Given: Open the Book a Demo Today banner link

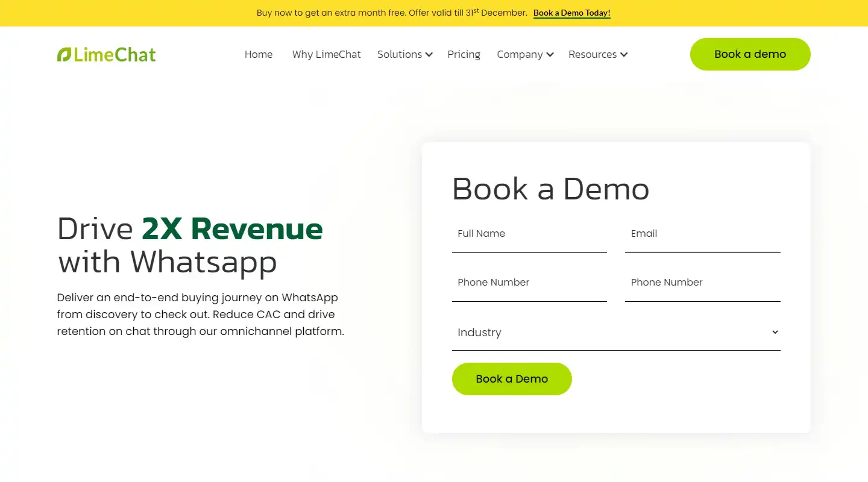Looking at the screenshot, I should (571, 13).
